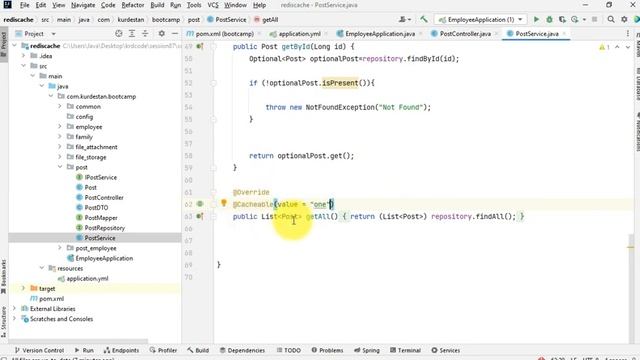Open IDE settings gear in top toolbar
Viewport: 640px width, 360px height.
pyautogui.click(x=624, y=19)
